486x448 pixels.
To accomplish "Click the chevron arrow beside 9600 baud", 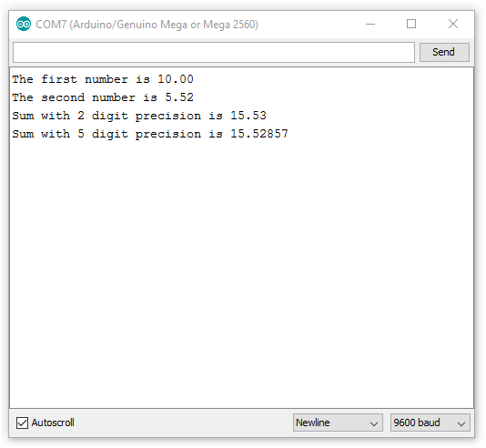I will tap(461, 423).
